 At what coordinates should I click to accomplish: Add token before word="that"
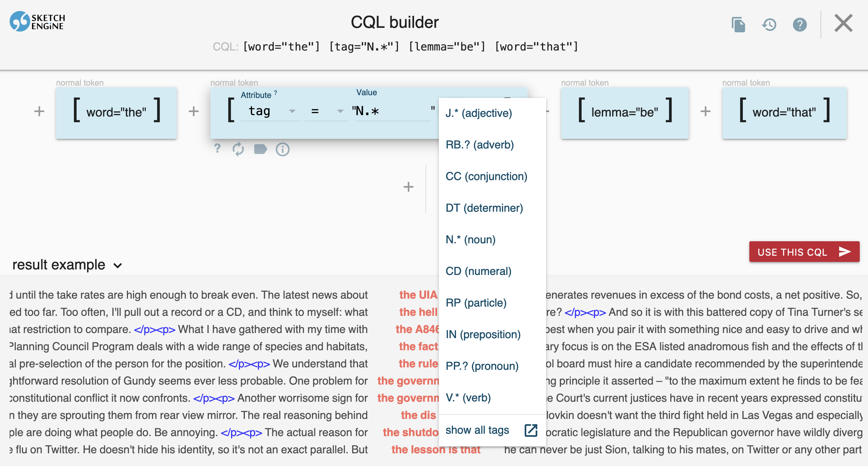(705, 111)
